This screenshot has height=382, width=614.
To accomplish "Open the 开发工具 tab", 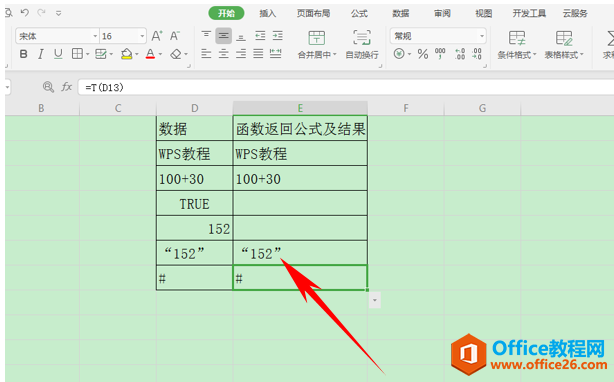I will tap(529, 13).
